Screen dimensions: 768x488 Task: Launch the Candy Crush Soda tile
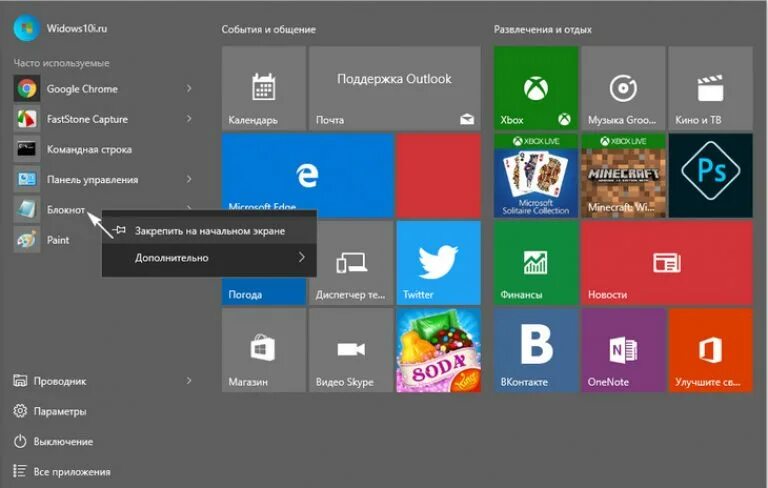click(438, 350)
